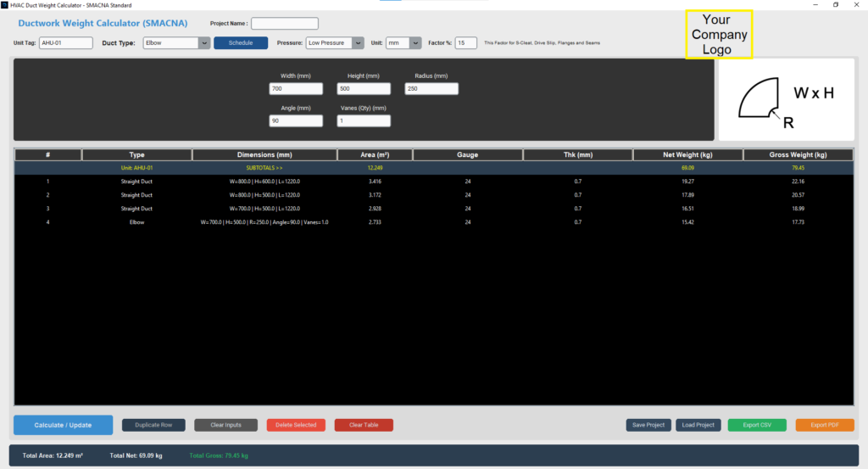This screenshot has height=469, width=868.
Task: Focus the Width (mm) input field
Action: click(x=296, y=88)
